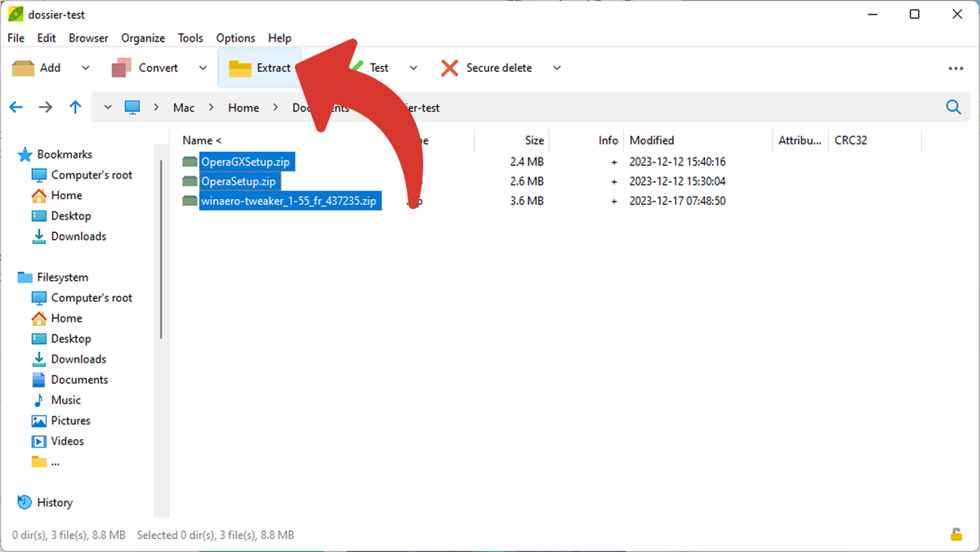Expand the address bar history dropdown
The height and width of the screenshot is (552, 980).
point(108,108)
